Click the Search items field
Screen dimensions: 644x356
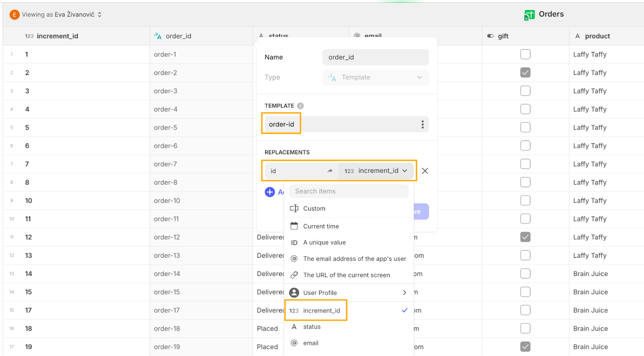349,191
